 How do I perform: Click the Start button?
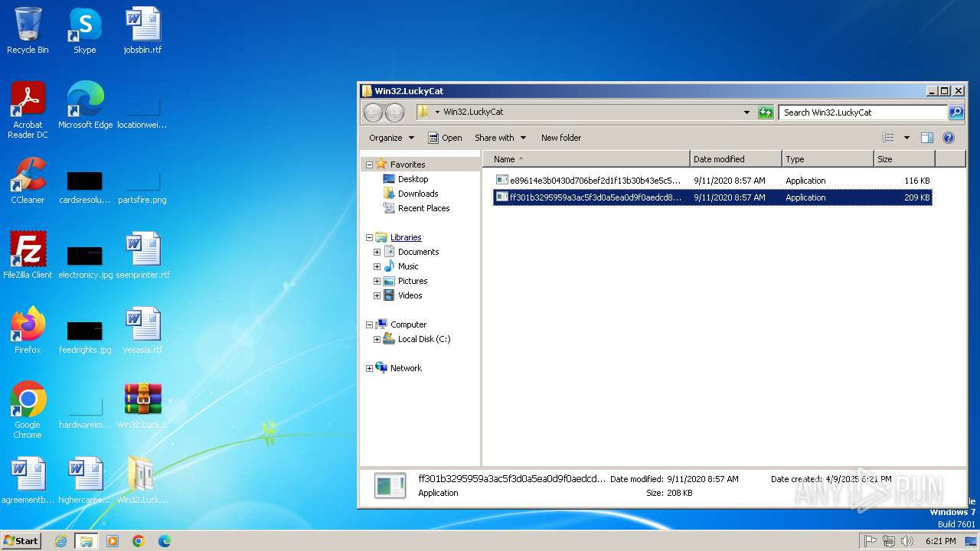tap(21, 541)
